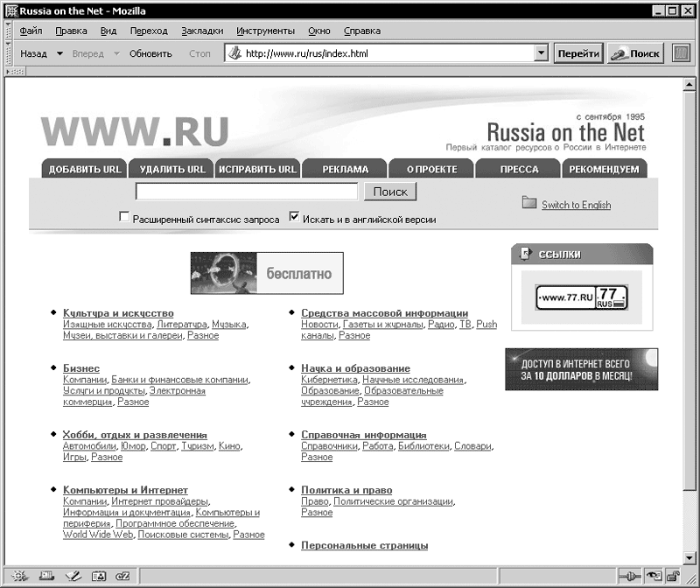This screenshot has width=700, height=588.
Task: Open the Файл menu
Action: tap(31, 31)
